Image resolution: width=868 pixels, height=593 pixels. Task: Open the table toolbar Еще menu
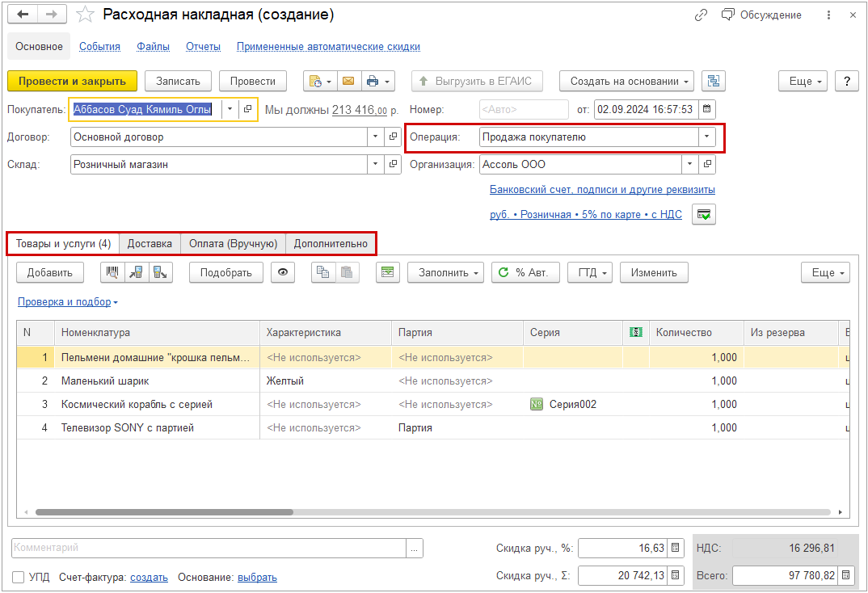pyautogui.click(x=825, y=273)
